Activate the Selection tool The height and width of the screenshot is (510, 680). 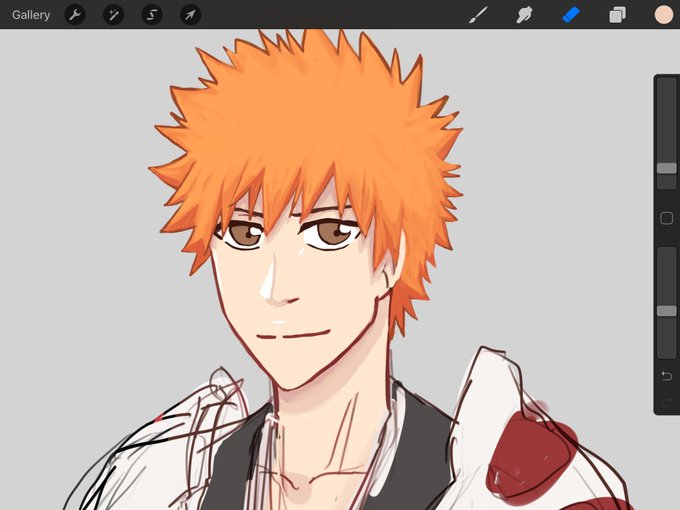(152, 15)
